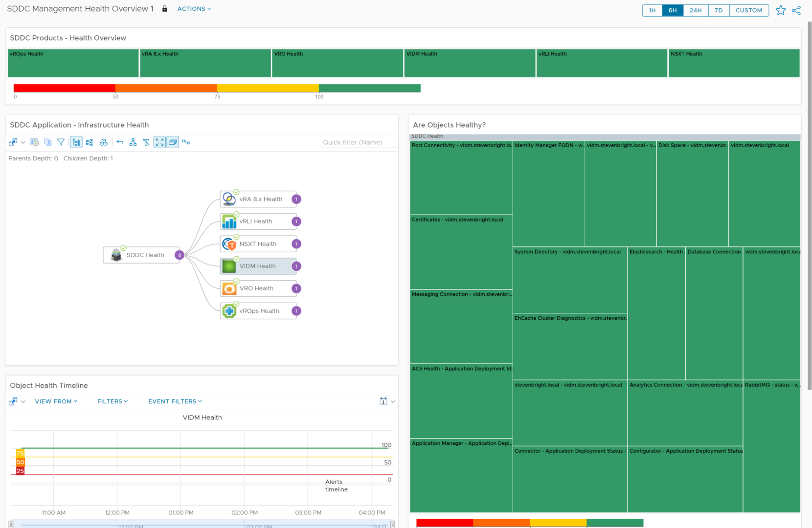Toggle the tree topology layout button

(x=76, y=142)
